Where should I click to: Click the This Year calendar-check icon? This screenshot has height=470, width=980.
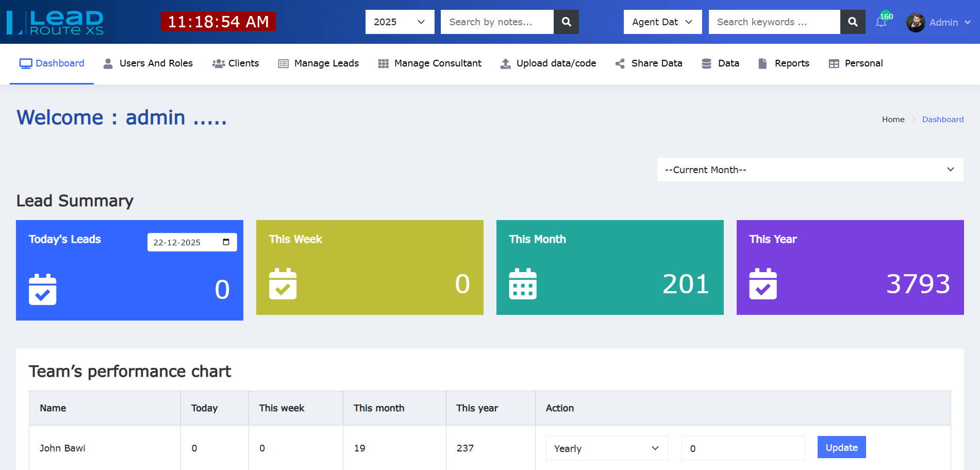763,284
